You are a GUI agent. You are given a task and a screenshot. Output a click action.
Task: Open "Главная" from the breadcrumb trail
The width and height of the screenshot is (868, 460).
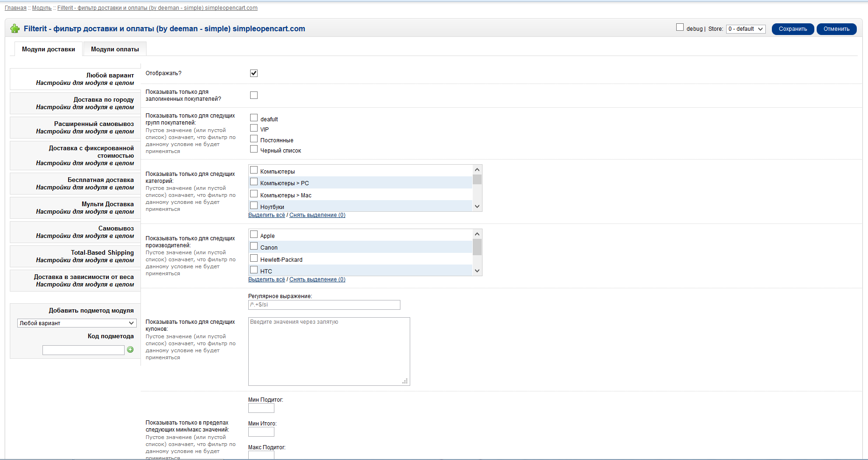[x=15, y=7]
